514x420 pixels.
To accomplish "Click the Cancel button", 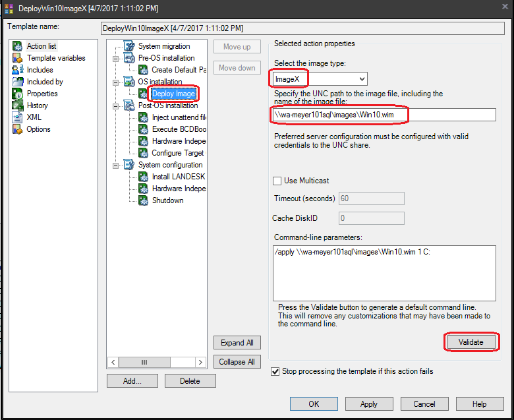I will (x=424, y=404).
